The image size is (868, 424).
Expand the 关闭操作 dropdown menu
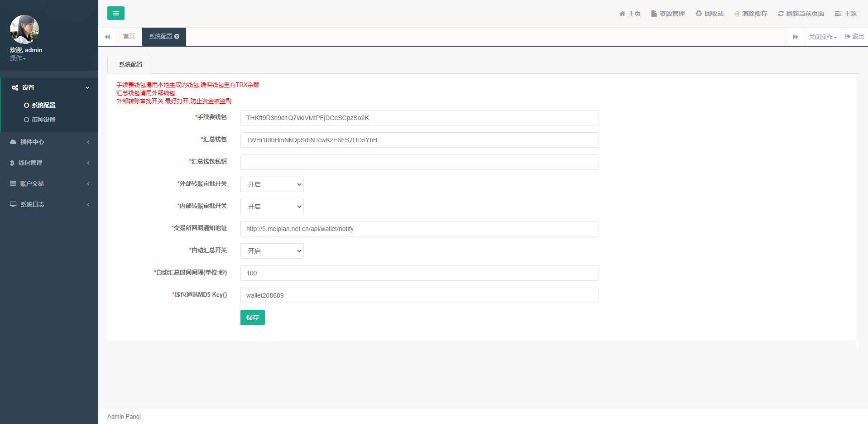click(823, 37)
